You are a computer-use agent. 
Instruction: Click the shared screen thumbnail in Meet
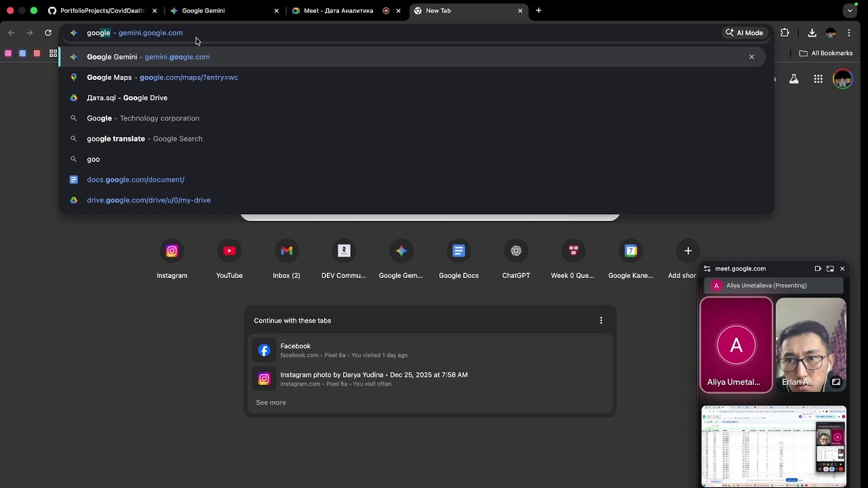[774, 445]
